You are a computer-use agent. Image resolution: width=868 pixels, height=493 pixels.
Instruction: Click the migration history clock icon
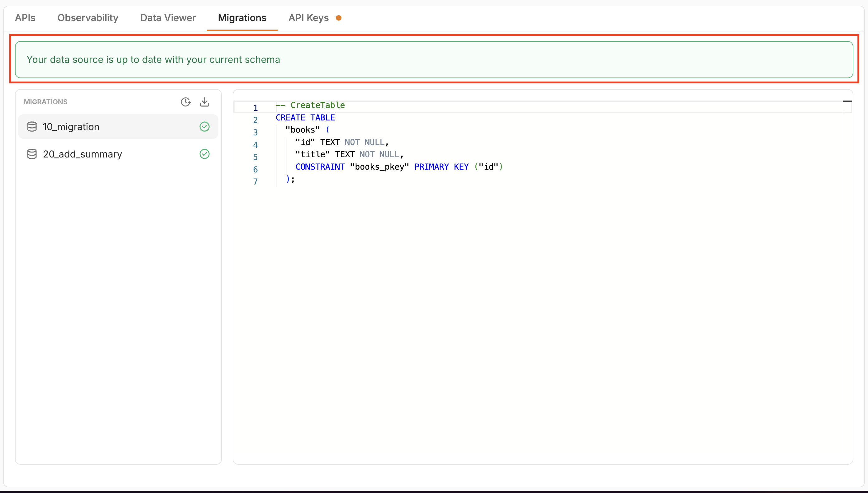click(x=185, y=102)
